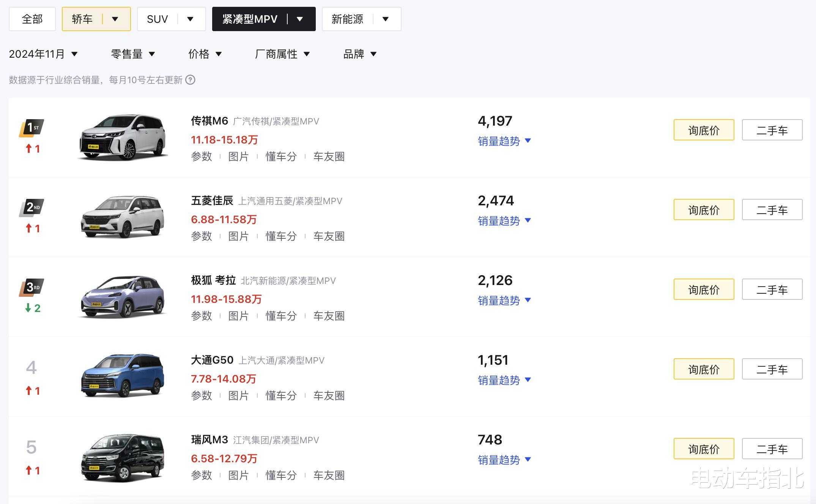Click the 2nd place rank badge
The height and width of the screenshot is (504, 816).
tap(32, 208)
